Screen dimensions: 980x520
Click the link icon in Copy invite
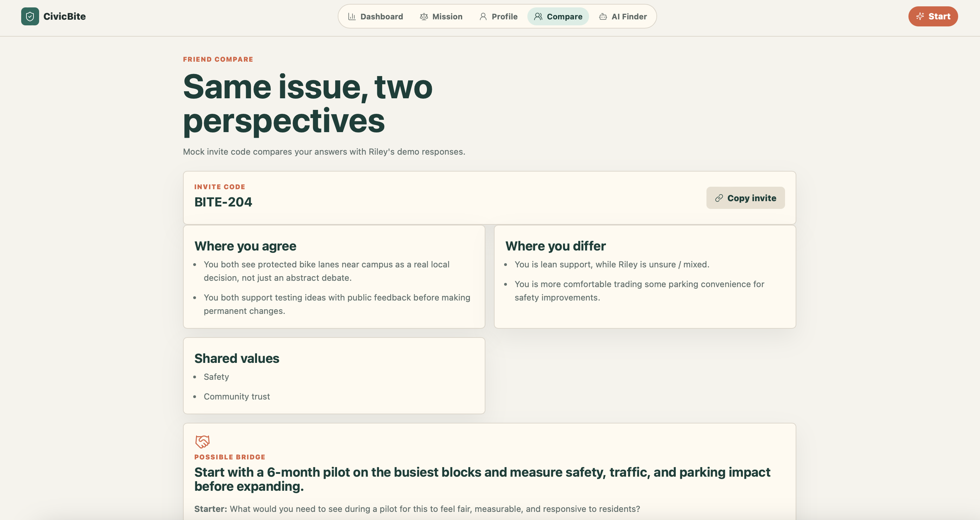(x=719, y=198)
